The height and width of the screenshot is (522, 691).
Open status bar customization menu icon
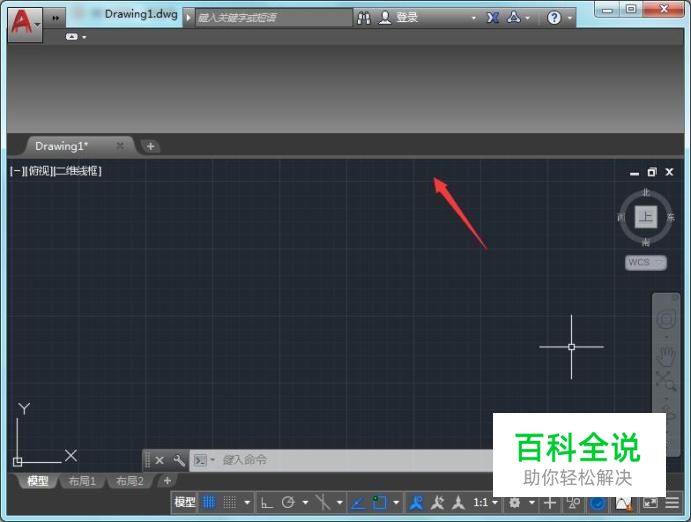coord(672,503)
